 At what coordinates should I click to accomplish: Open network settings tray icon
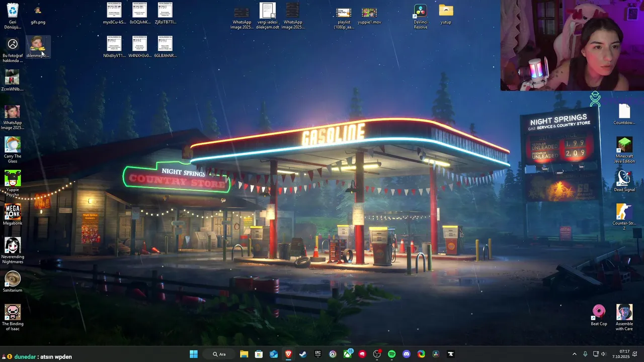tap(596, 354)
